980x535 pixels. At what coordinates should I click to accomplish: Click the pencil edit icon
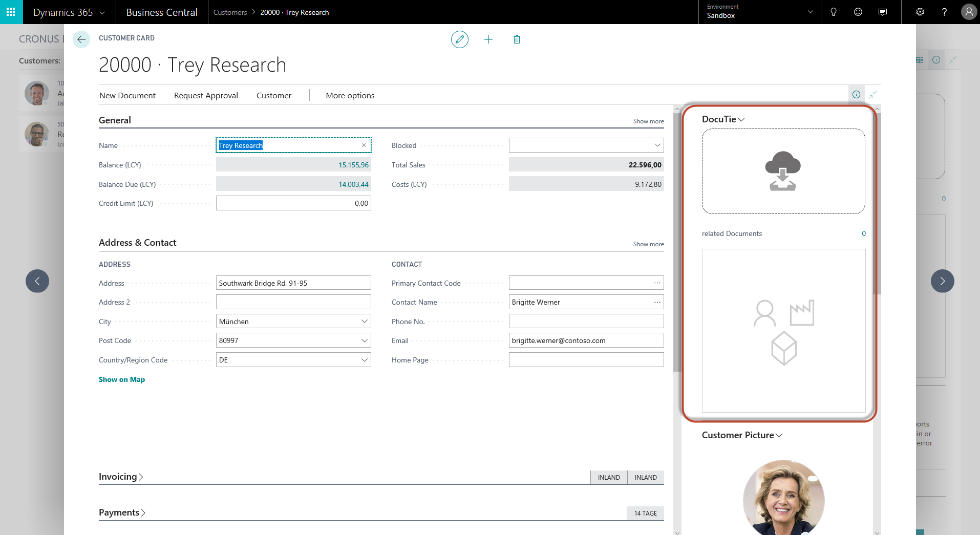[x=460, y=39]
